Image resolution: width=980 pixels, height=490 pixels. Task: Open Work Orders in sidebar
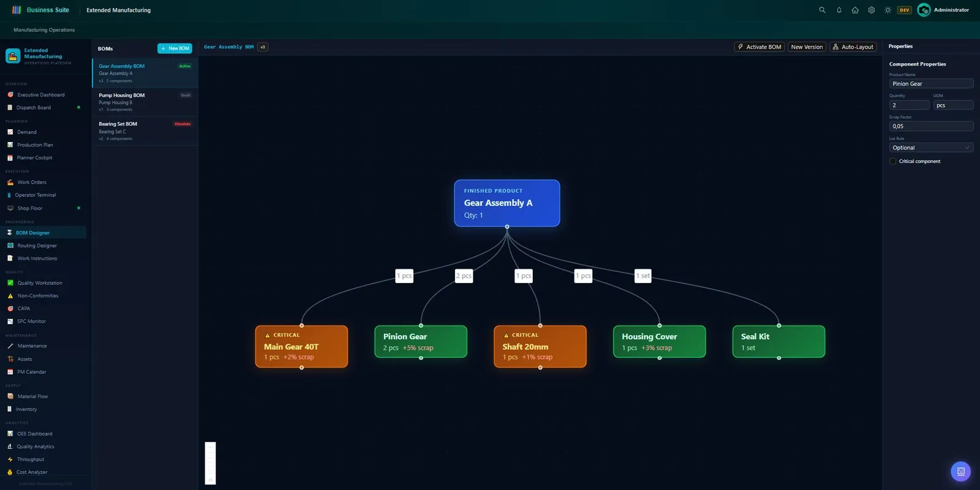32,183
